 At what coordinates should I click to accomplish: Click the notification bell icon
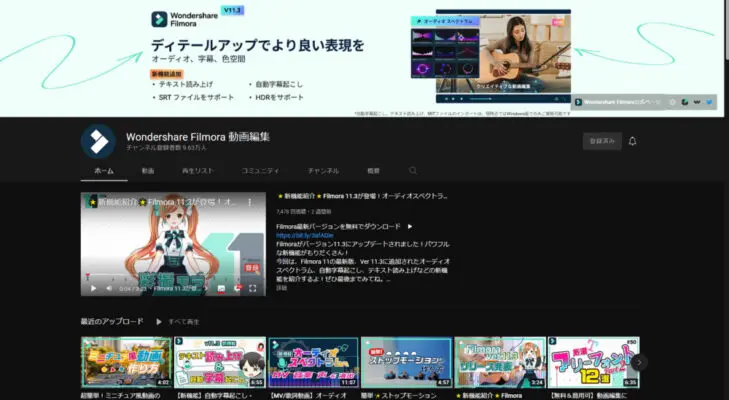click(x=632, y=141)
